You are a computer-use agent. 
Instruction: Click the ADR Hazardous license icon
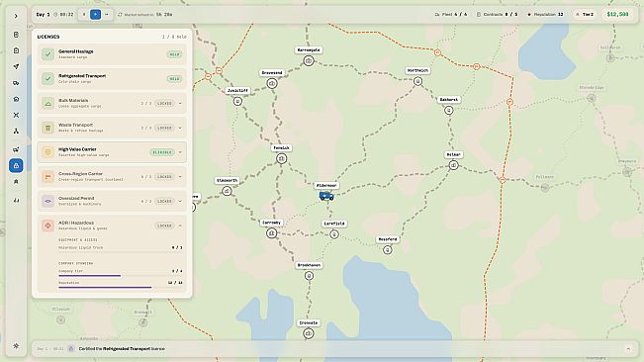pos(47,226)
